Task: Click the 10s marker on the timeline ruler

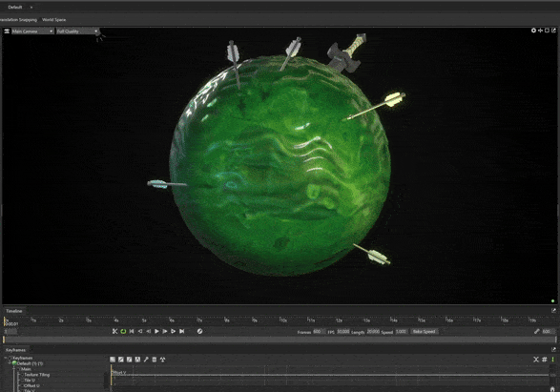Action: [x=282, y=320]
